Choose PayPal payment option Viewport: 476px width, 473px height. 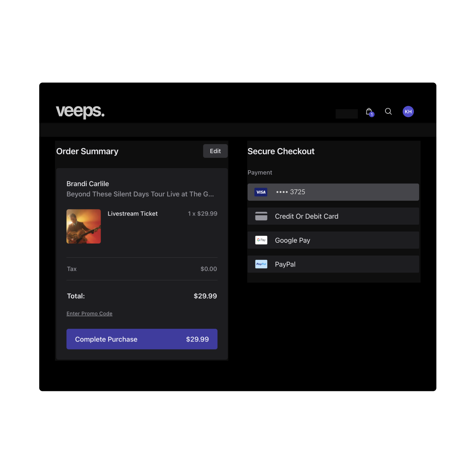coord(333,264)
